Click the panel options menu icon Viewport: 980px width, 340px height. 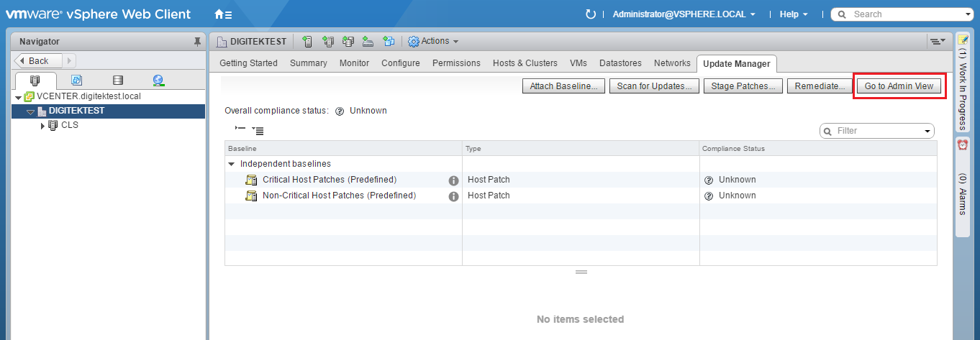[x=937, y=42]
